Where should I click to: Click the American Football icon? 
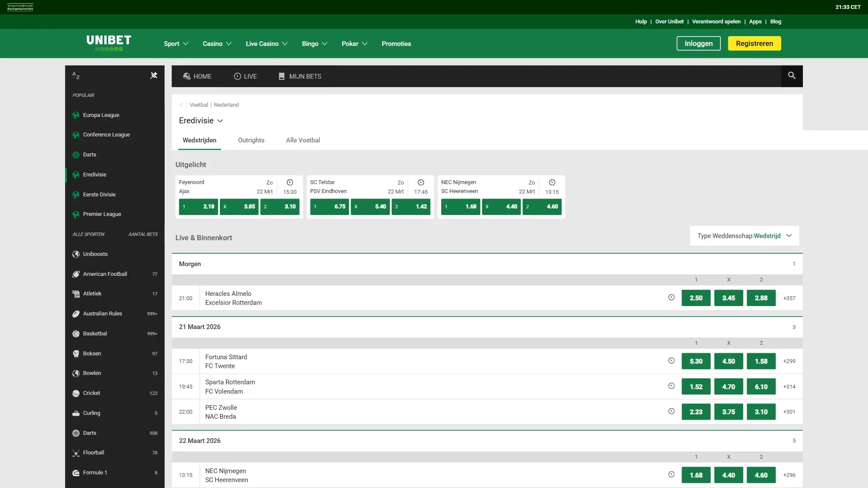[76, 274]
